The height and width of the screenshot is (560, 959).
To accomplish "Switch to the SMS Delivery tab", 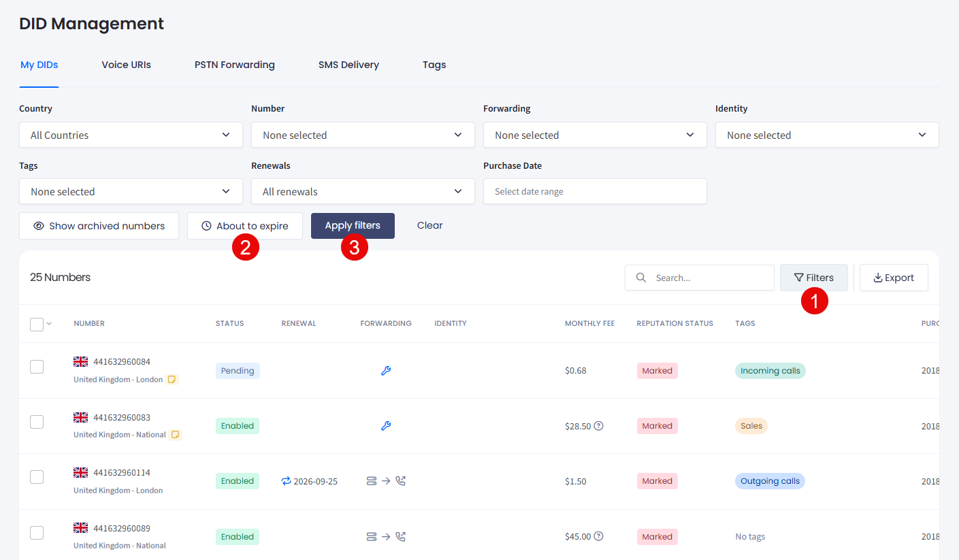I will point(348,65).
